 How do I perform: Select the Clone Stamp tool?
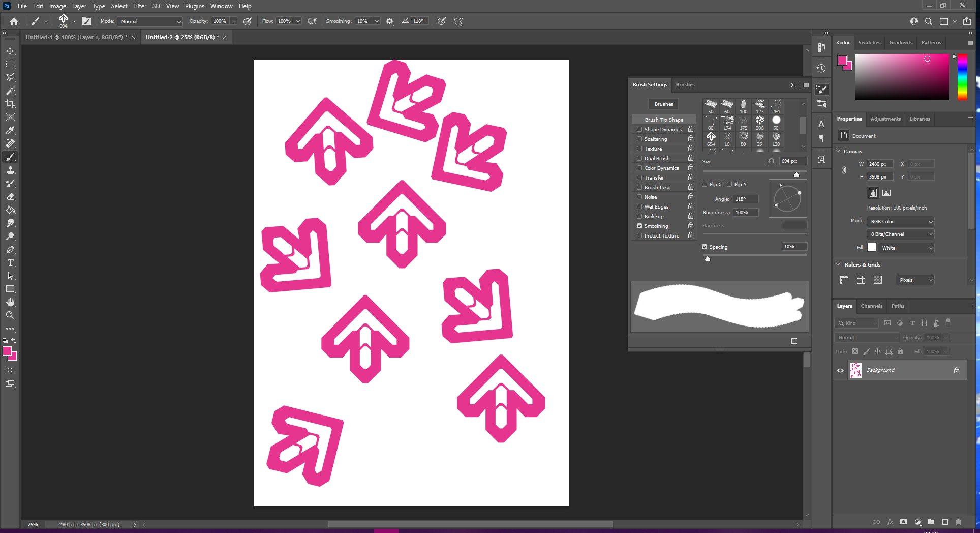(10, 170)
